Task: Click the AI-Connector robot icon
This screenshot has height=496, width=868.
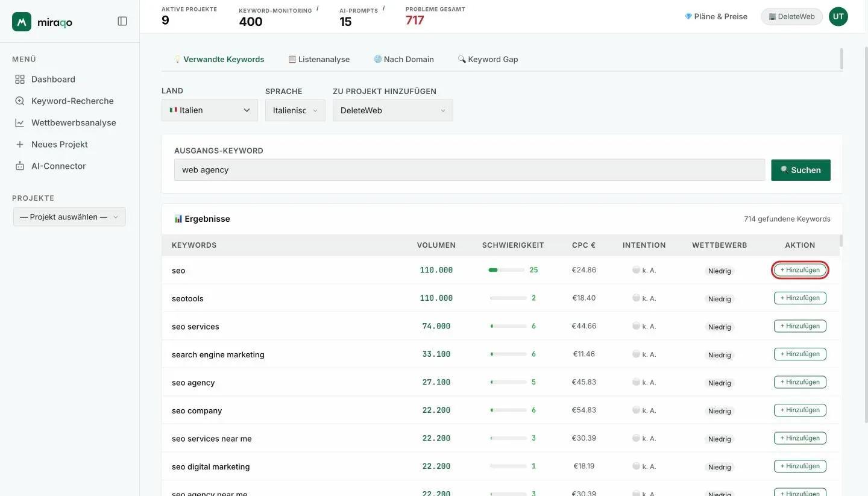Action: 20,166
